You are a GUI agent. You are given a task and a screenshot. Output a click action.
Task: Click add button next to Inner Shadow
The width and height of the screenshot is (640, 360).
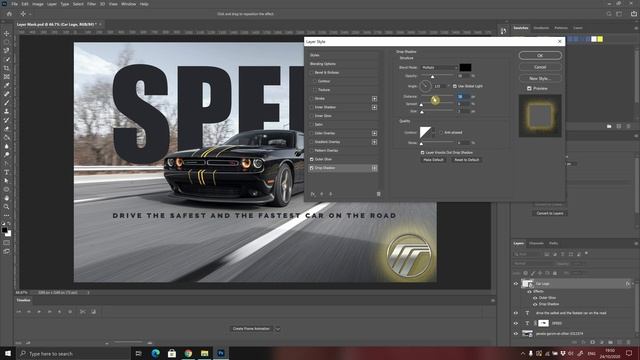pos(374,107)
